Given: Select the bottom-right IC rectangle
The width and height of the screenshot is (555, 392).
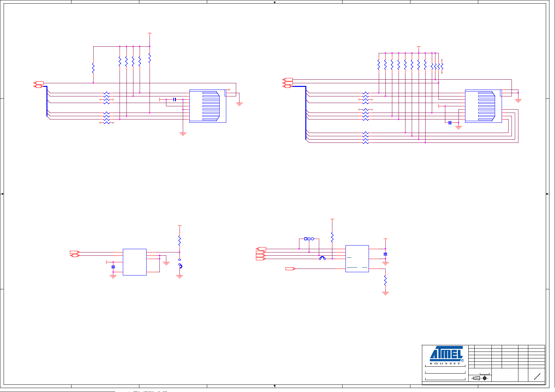Looking at the screenshot, I should coord(357,258).
